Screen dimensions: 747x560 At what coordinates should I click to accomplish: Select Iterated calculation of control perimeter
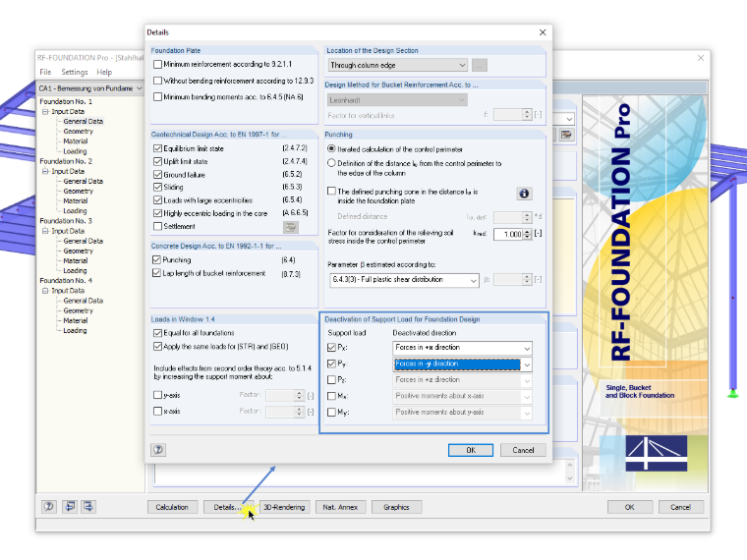[x=331, y=149]
